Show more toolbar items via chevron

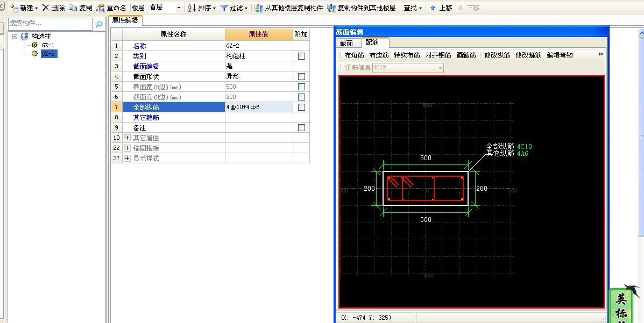[601, 54]
